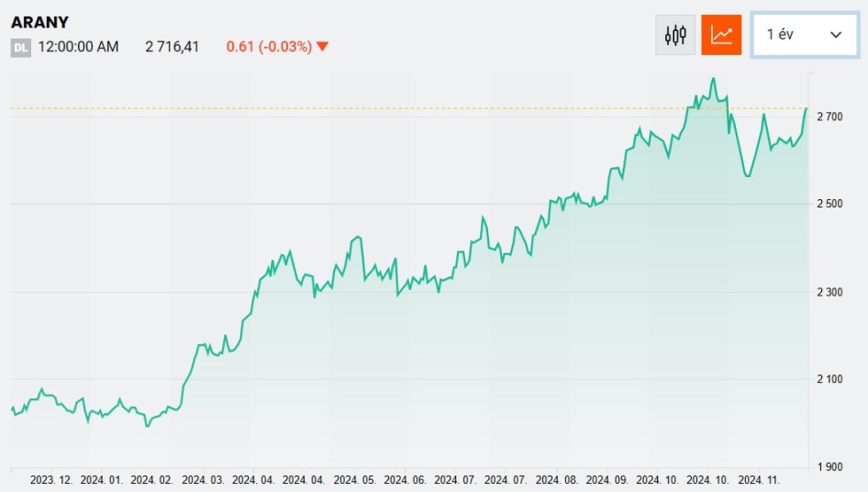The width and height of the screenshot is (868, 492).
Task: Click the 12:00:00 AM timestamp
Action: [x=78, y=47]
